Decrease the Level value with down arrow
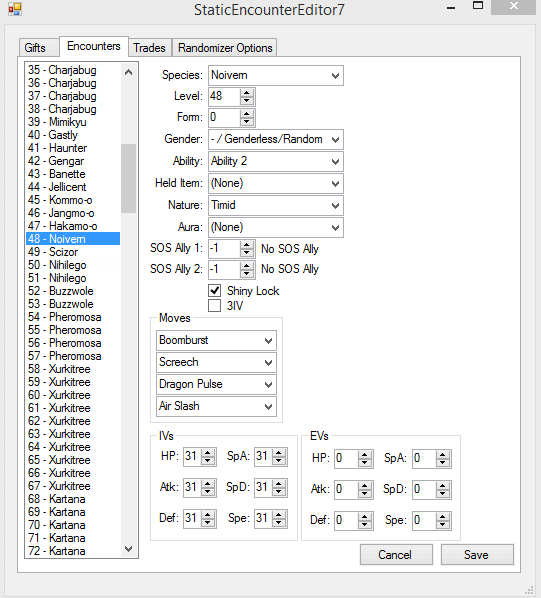Viewport: 541px width, 598px height. coord(247,101)
